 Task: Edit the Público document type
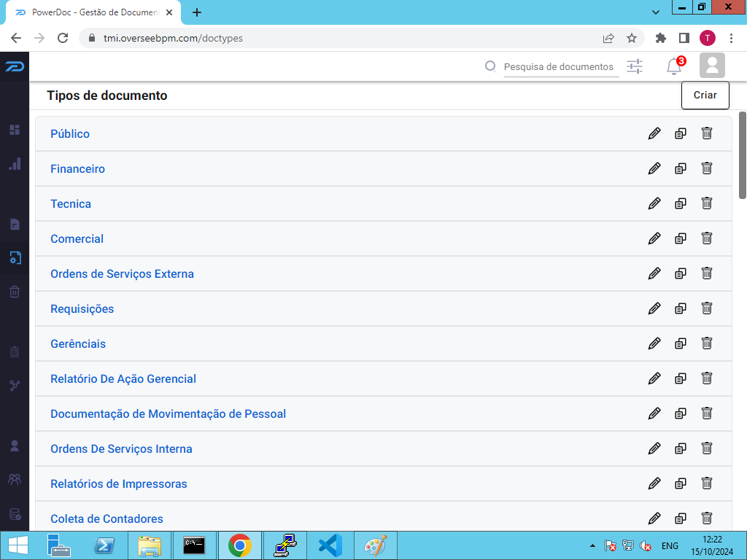(654, 133)
